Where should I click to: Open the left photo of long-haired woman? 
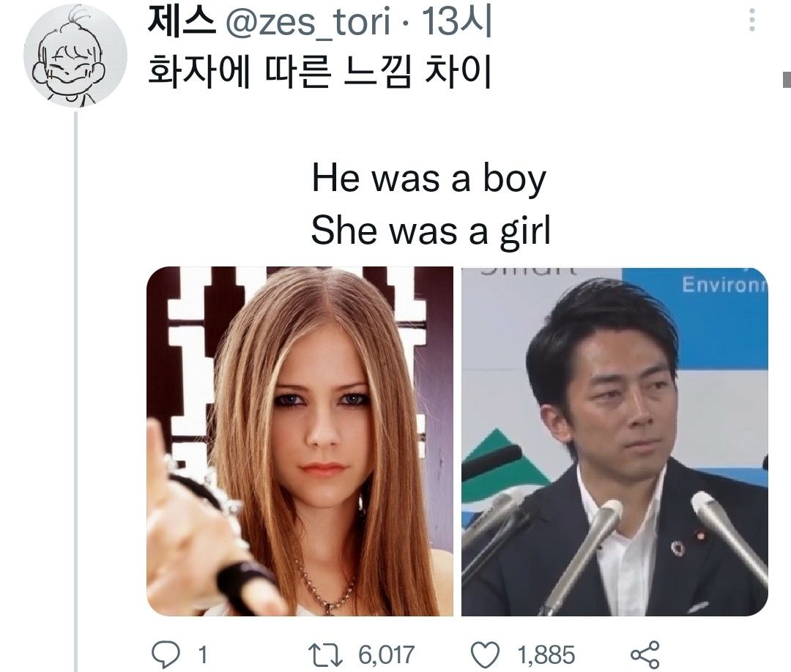(x=300, y=441)
